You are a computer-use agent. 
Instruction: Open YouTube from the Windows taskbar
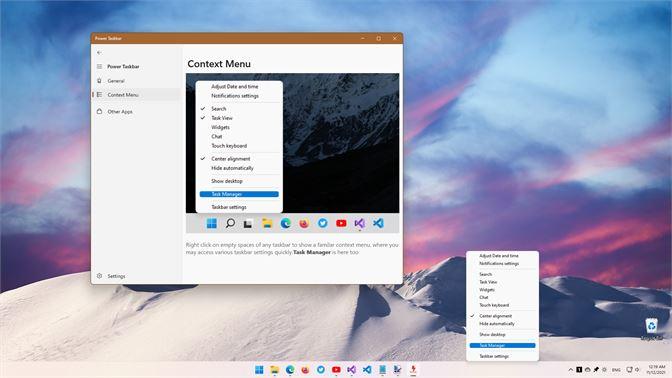336,370
